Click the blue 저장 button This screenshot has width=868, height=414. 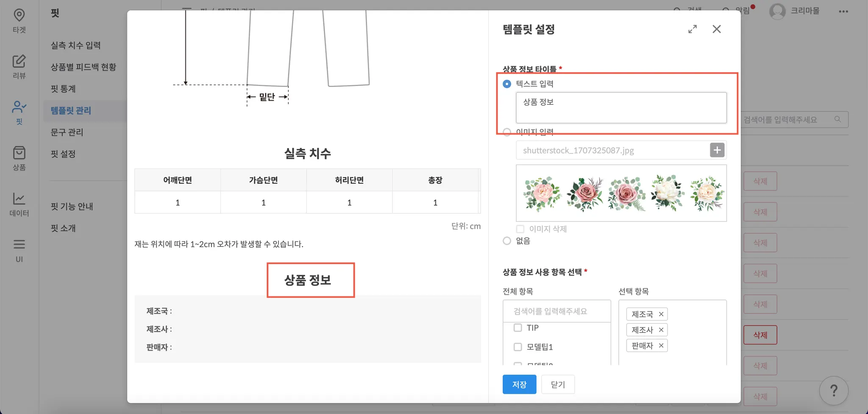(x=519, y=384)
